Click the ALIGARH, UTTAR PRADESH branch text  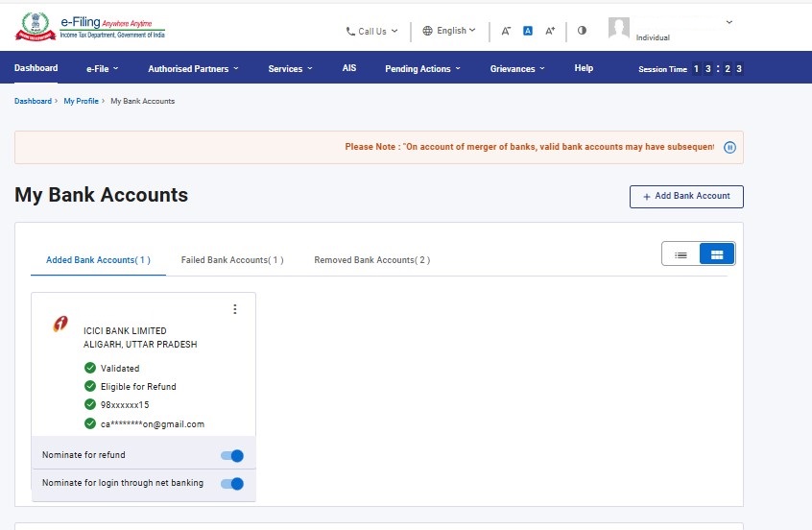(140, 344)
